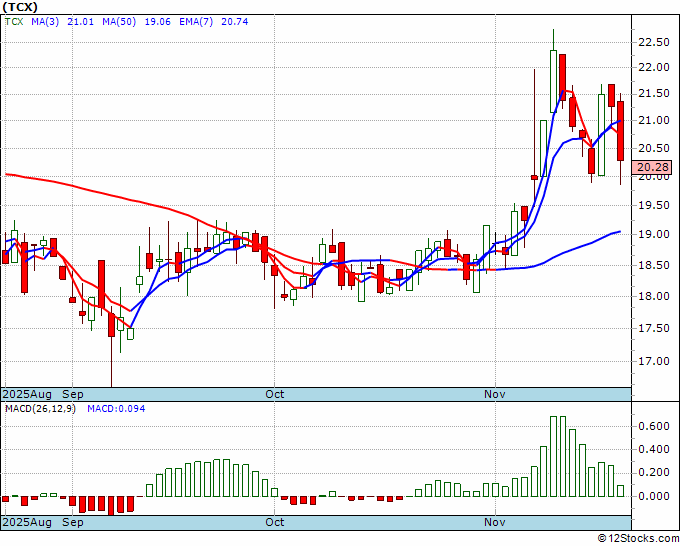Click the tallest green candle near 22.50
The width and height of the screenshot is (680, 546).
click(x=553, y=82)
